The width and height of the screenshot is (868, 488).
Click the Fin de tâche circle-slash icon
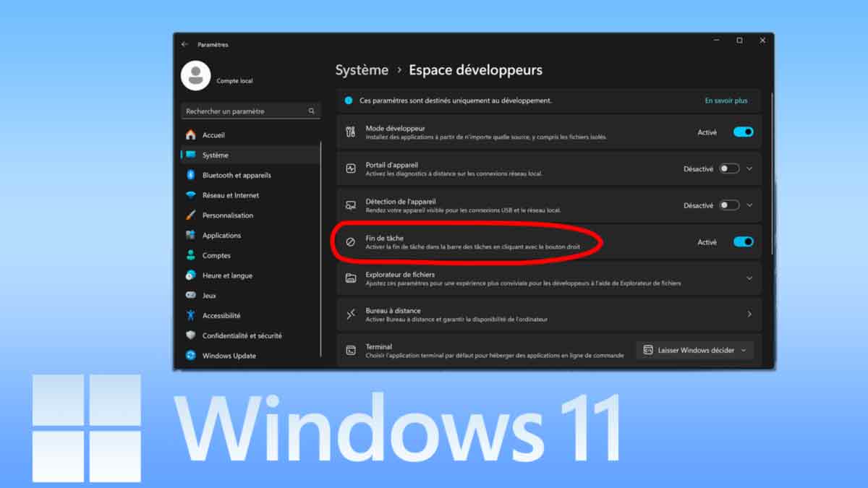(351, 242)
